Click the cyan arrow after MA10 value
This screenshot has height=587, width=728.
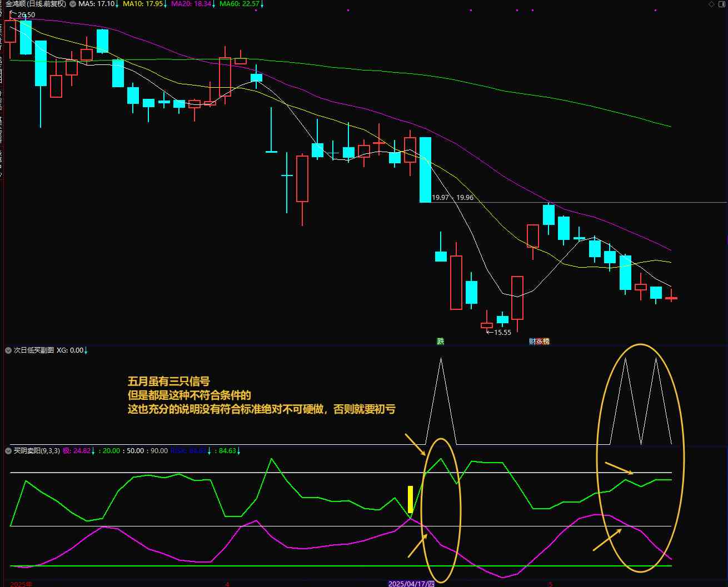pyautogui.click(x=166, y=4)
